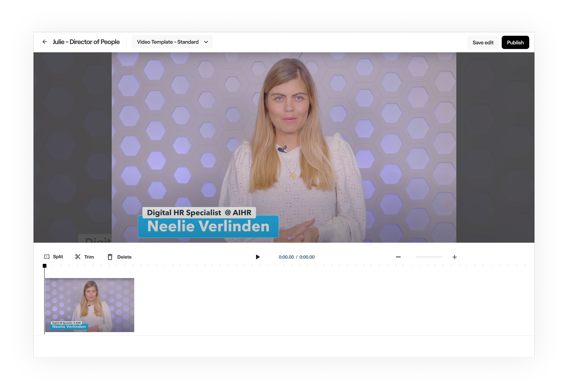Screen dimensions: 568x392
Task: Click the Publish button
Action: [515, 42]
